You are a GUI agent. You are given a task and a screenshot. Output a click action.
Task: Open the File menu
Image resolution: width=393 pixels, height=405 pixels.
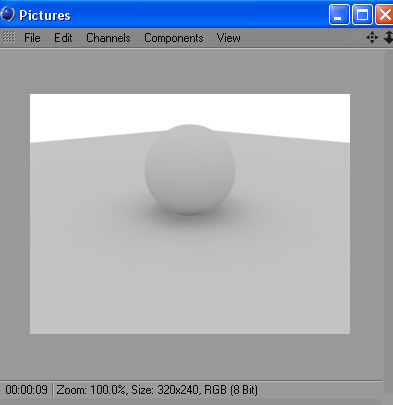[x=32, y=38]
